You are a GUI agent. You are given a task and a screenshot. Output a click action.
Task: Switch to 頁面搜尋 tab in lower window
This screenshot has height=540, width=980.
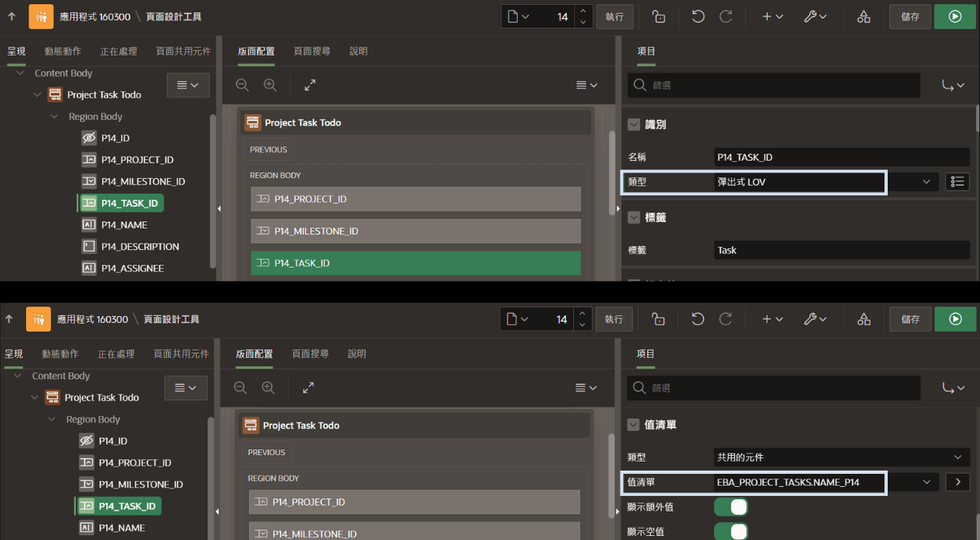310,354
